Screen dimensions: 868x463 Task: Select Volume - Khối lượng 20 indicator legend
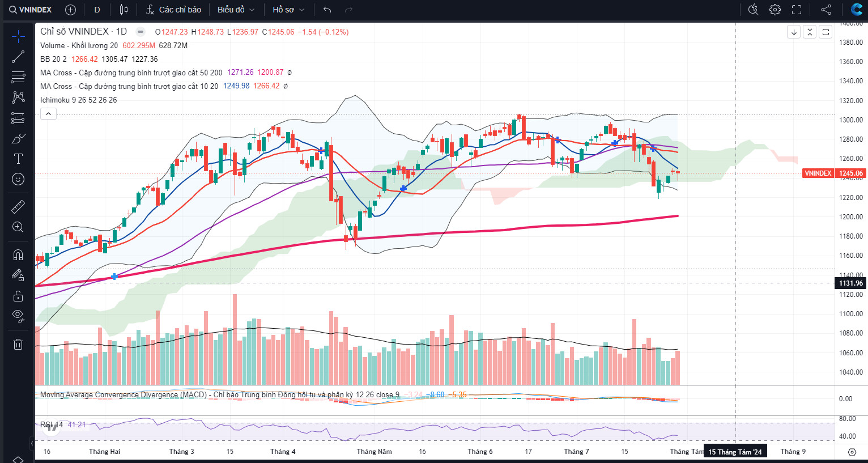point(79,45)
